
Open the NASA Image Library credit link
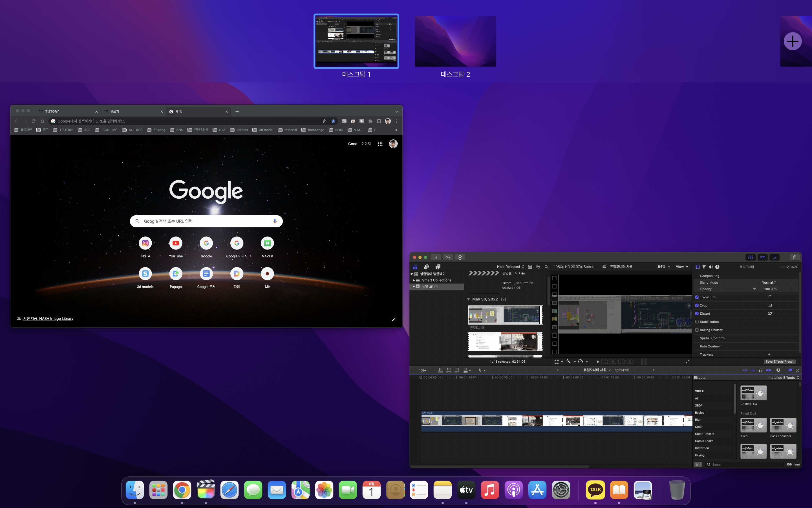coord(48,319)
